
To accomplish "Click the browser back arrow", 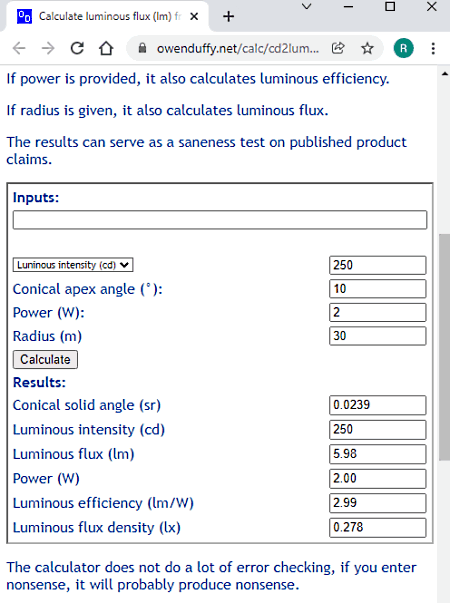I will tap(19, 48).
